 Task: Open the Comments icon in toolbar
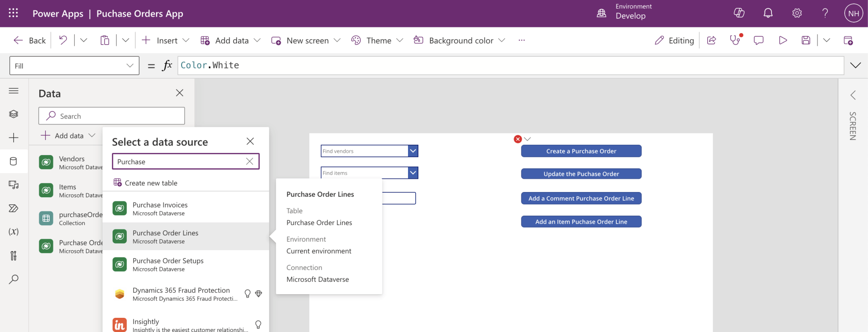click(x=759, y=41)
